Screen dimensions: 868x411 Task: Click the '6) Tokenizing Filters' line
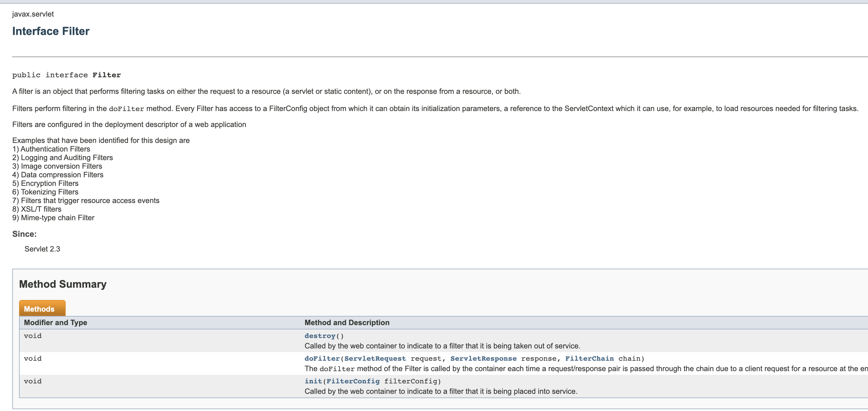pyautogui.click(x=45, y=192)
